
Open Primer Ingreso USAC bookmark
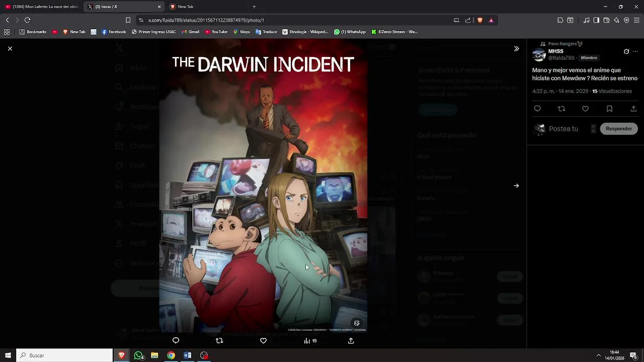point(153,32)
